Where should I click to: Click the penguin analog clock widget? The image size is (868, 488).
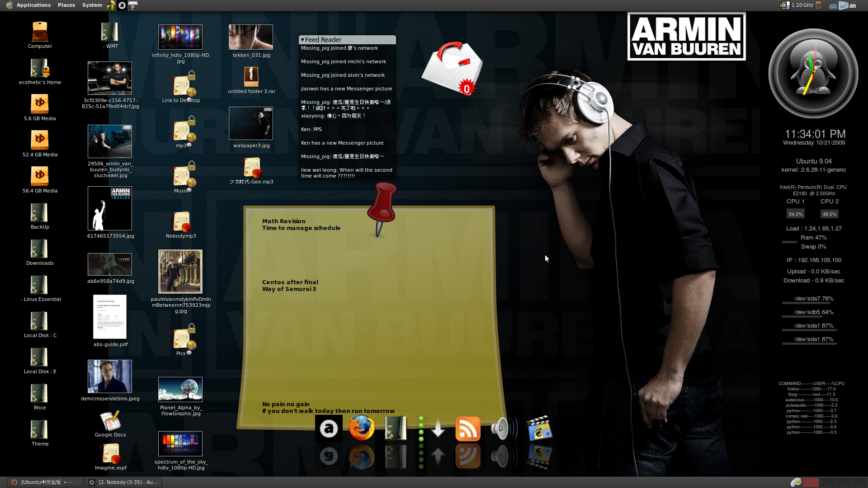pos(813,74)
